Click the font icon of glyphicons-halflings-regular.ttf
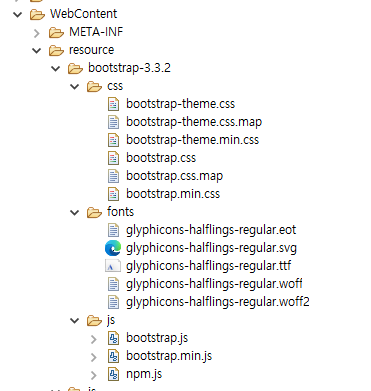This screenshot has width=371, height=391. click(x=113, y=266)
